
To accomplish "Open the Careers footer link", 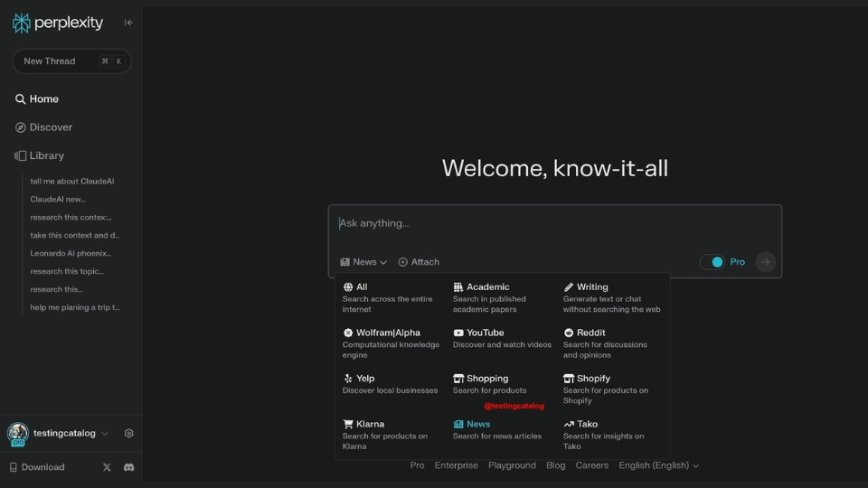I will click(591, 465).
